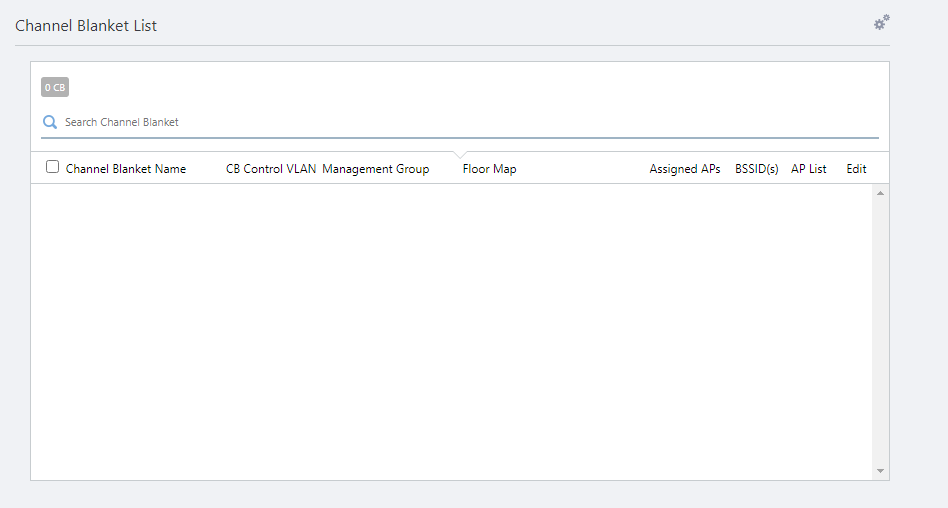The height and width of the screenshot is (508, 948).
Task: Click the Management Group column header
Action: pyautogui.click(x=376, y=169)
